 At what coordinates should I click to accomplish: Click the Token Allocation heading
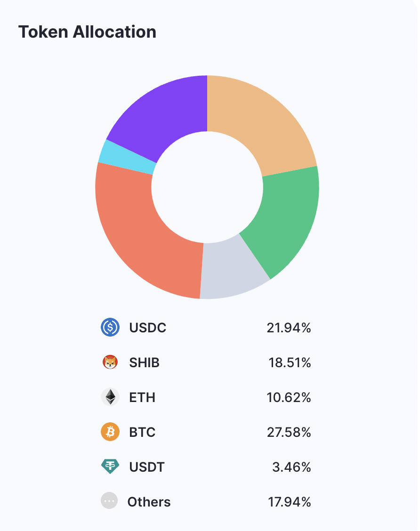click(x=88, y=32)
